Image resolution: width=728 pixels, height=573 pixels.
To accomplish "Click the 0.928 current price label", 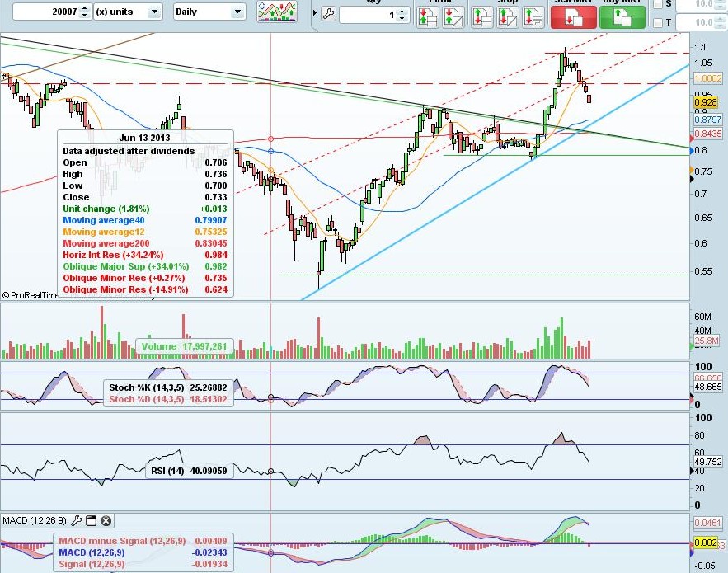I will point(705,102).
